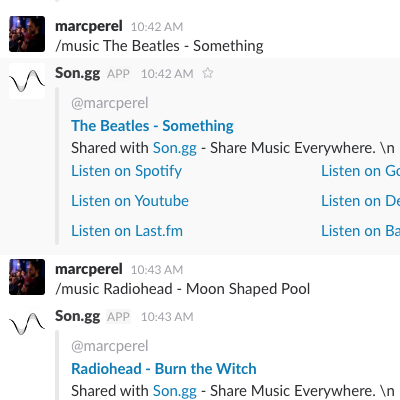Click @marcperel mention in Beatles attachment
This screenshot has height=400, width=400.
click(x=110, y=103)
